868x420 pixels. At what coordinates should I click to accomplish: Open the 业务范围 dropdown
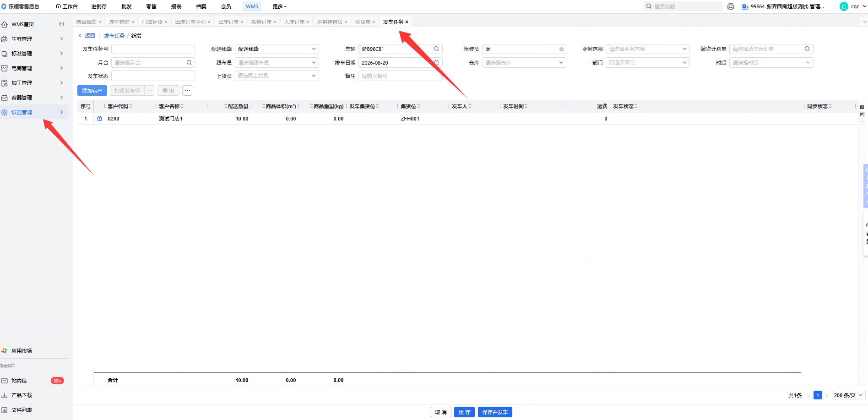tap(648, 49)
